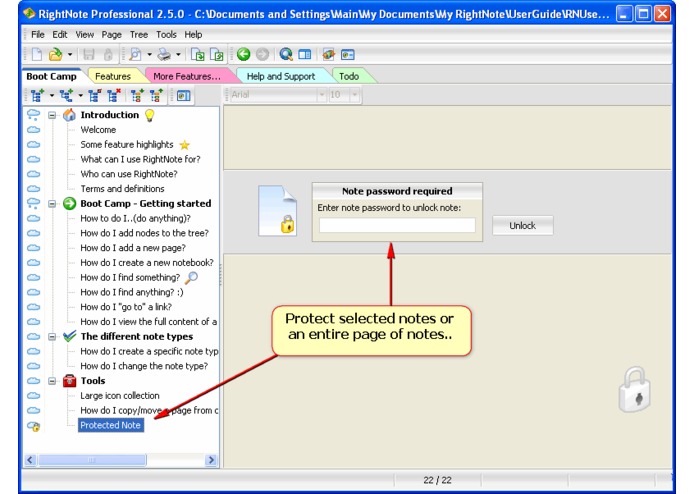Select Large icon collection item
Viewport: 695px width, 494px height.
120,396
